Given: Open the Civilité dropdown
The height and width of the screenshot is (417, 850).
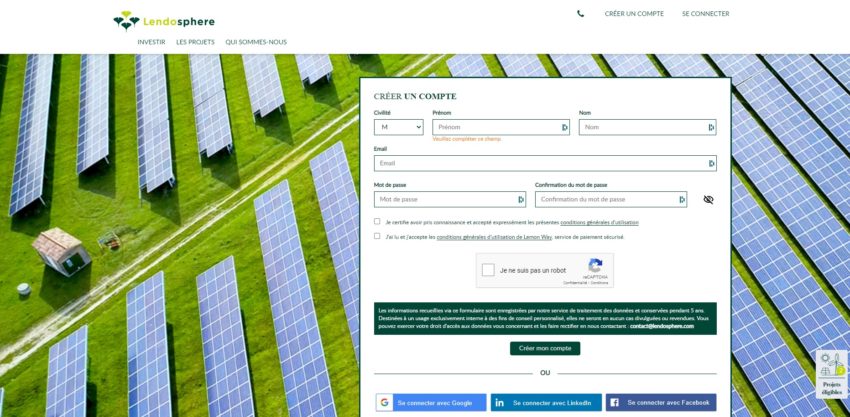Looking at the screenshot, I should tap(398, 127).
